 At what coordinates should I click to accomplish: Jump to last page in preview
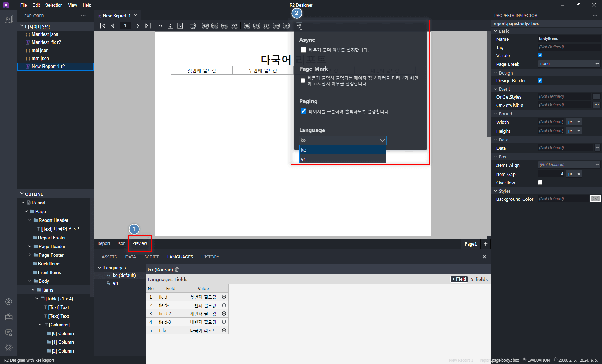[148, 26]
